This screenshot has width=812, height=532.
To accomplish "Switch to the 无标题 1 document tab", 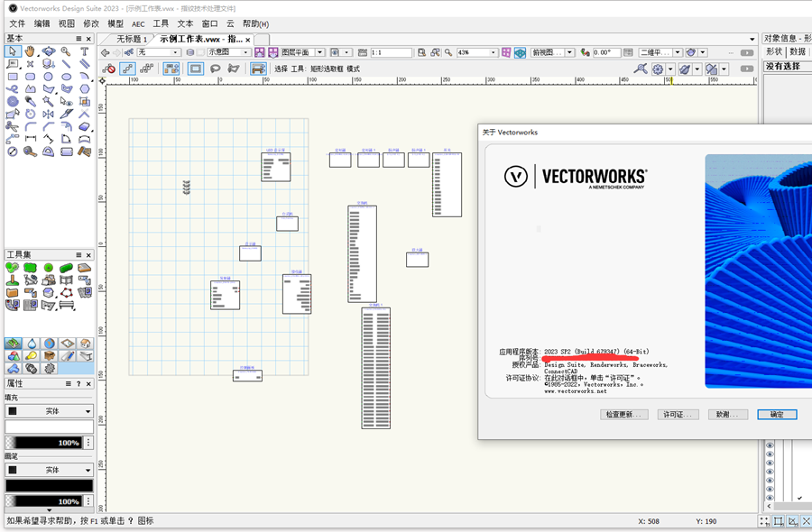I will (131, 40).
